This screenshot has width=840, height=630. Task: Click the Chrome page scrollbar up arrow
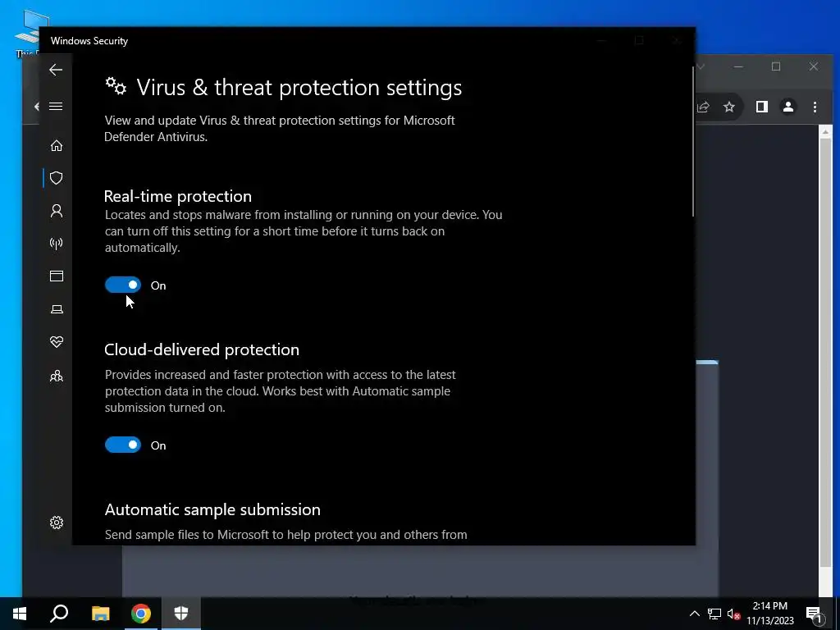click(x=825, y=131)
